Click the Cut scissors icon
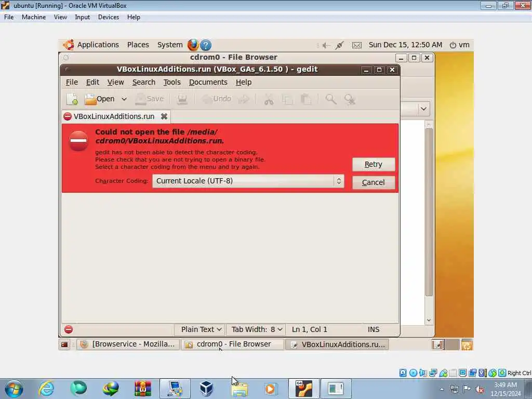Viewport: 532px width, 399px height. tap(269, 99)
